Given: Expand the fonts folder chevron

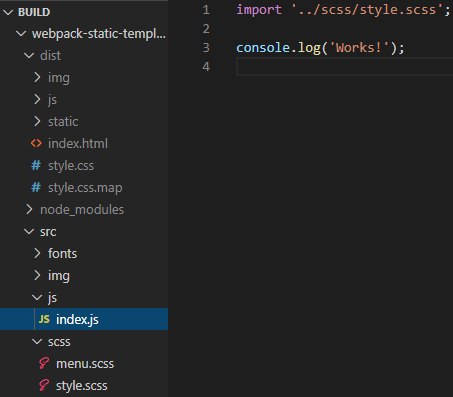Looking at the screenshot, I should [37, 254].
